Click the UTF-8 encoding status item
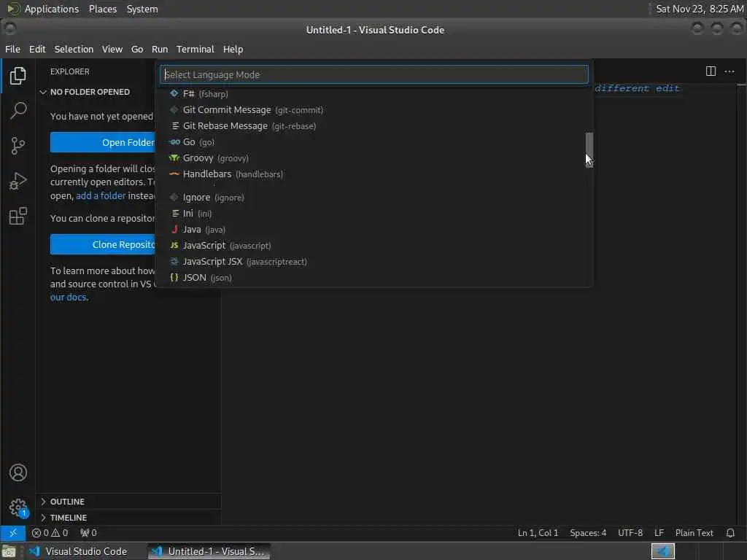The image size is (747, 560). (630, 533)
